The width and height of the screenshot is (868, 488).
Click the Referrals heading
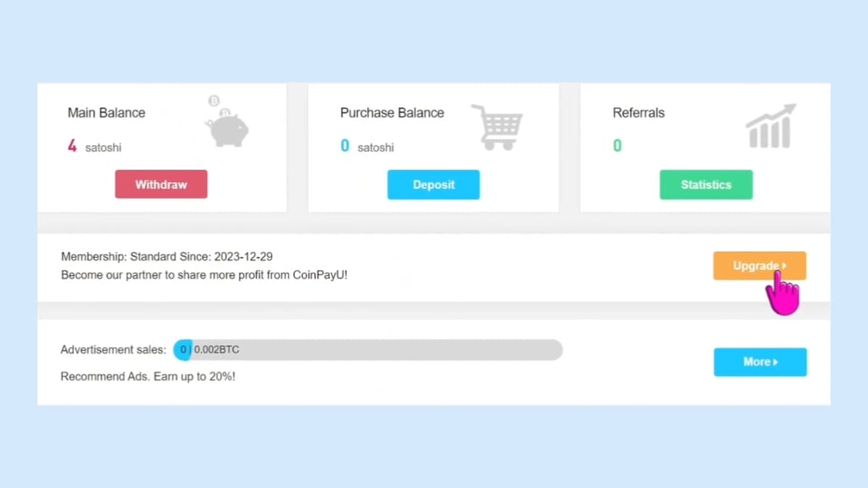[638, 113]
